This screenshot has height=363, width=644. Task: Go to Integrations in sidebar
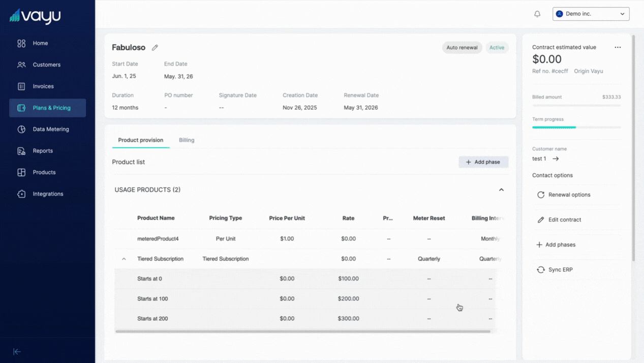47,194
